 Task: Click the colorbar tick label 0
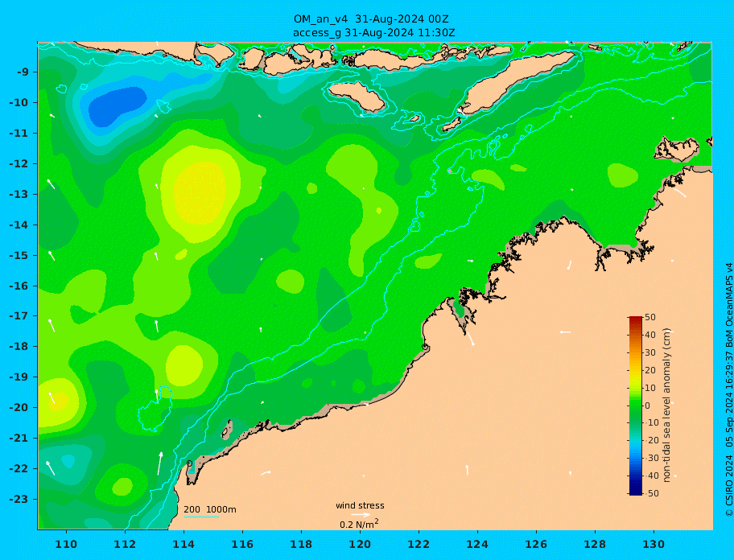[648, 406]
